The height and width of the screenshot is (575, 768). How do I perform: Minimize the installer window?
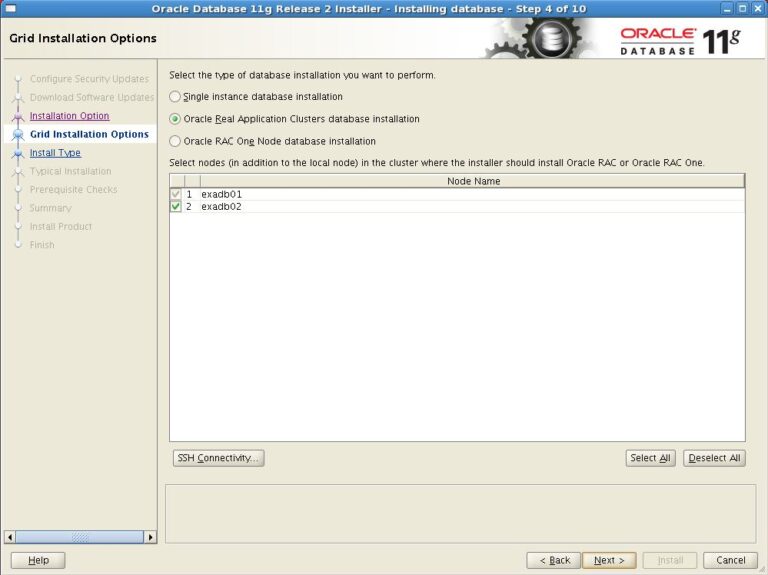pos(728,8)
